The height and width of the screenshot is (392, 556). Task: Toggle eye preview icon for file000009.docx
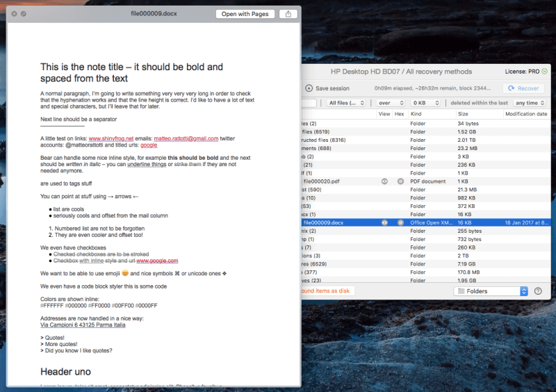click(384, 223)
